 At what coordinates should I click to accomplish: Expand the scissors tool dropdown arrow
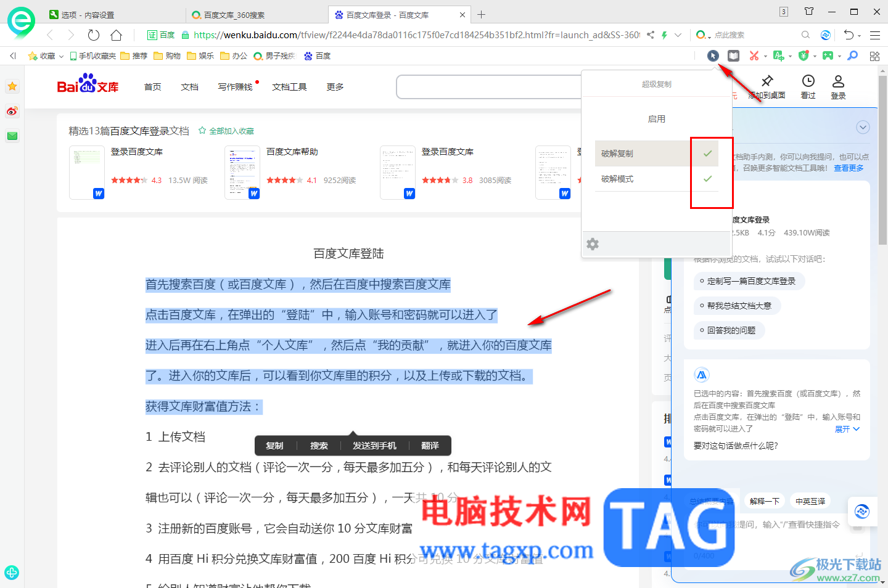pos(765,56)
